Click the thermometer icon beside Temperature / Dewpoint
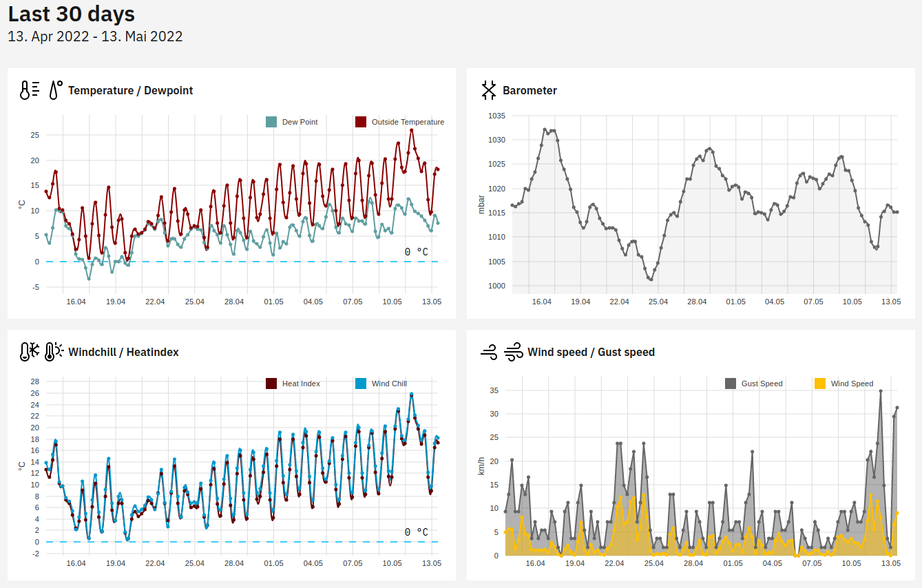922x588 pixels. tap(29, 90)
